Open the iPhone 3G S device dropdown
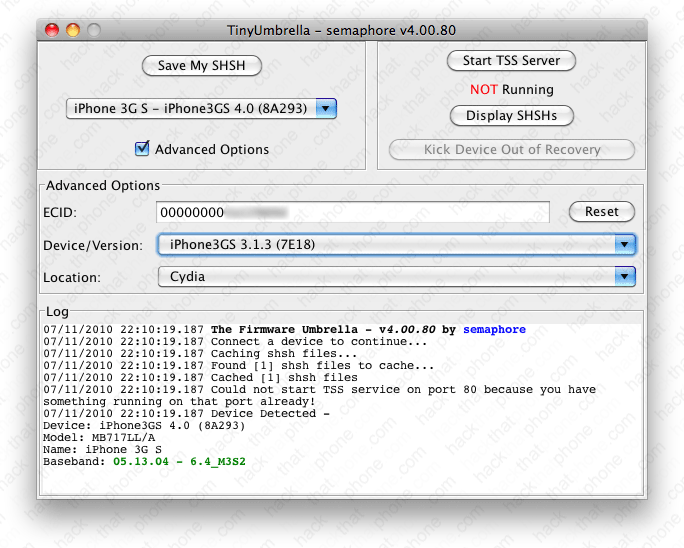The image size is (684, 548). 201,108
